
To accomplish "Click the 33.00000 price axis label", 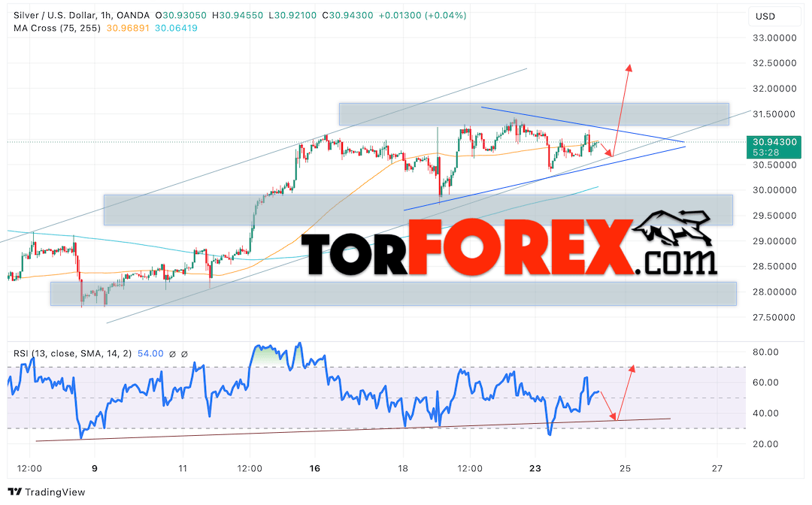I will pos(774,38).
